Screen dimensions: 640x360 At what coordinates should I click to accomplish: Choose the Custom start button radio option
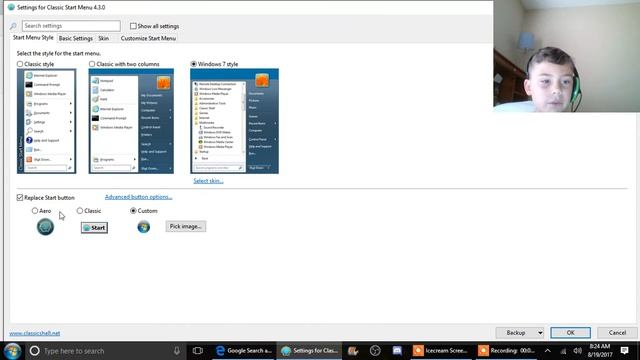click(133, 211)
